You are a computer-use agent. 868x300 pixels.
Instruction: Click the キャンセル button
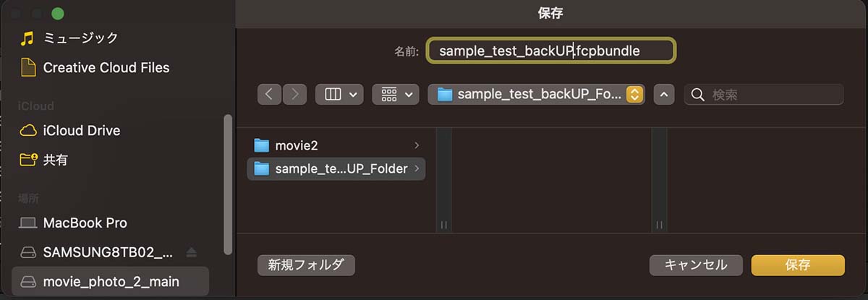tap(696, 265)
